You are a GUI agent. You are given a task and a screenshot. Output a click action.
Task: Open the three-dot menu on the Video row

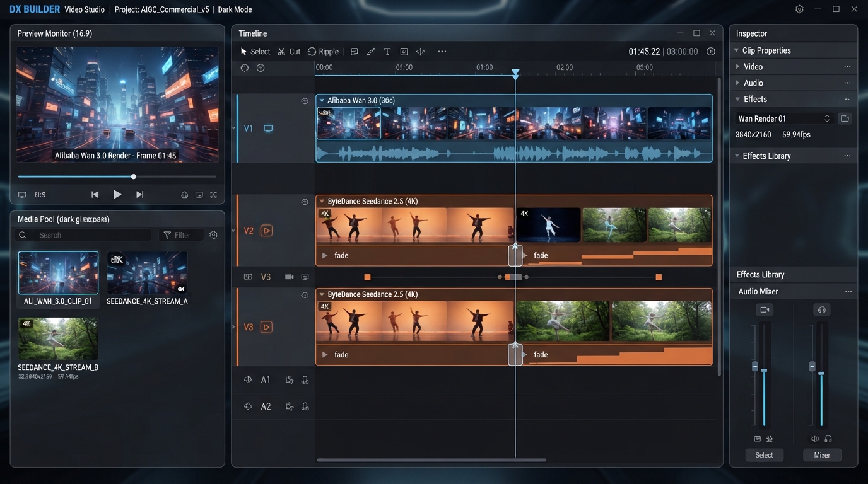(847, 67)
